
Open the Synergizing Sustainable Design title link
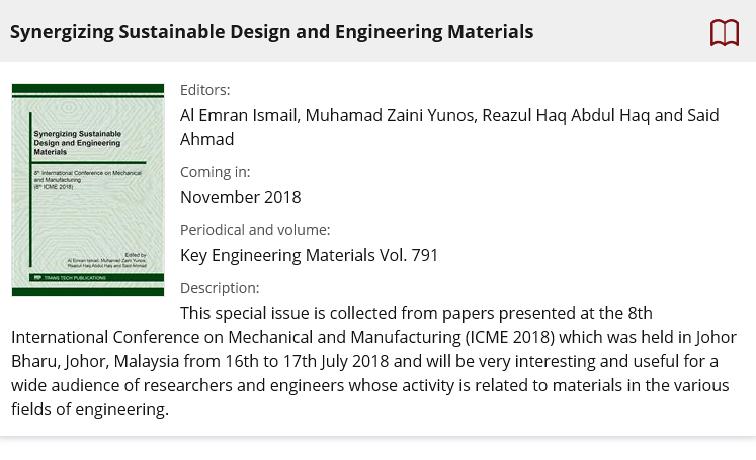click(x=271, y=32)
